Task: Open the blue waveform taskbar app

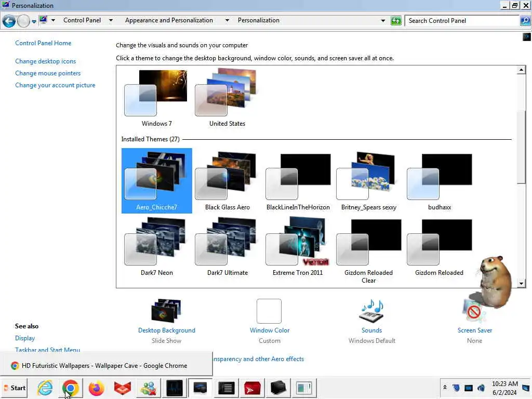Action: coord(175,388)
